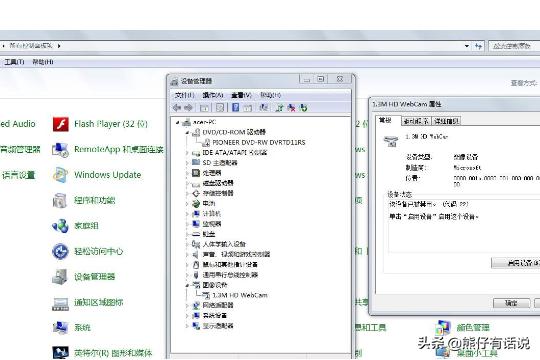The height and width of the screenshot is (360, 540).
Task: Click Uninstall device toolbar icon with red X
Action: coord(291,108)
